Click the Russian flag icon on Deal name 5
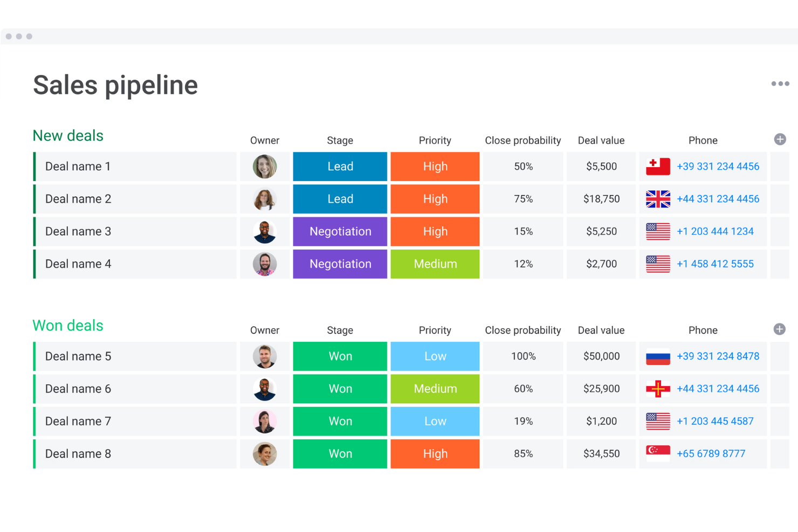 coord(657,356)
